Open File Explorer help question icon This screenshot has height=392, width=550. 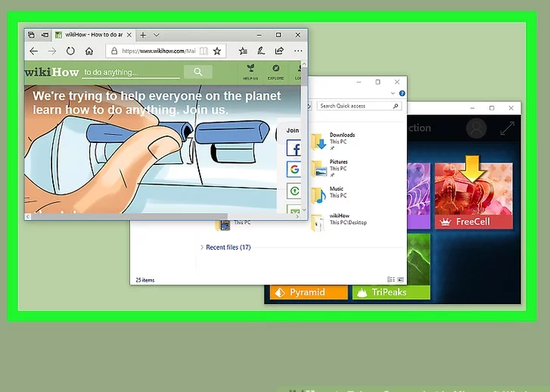402,93
